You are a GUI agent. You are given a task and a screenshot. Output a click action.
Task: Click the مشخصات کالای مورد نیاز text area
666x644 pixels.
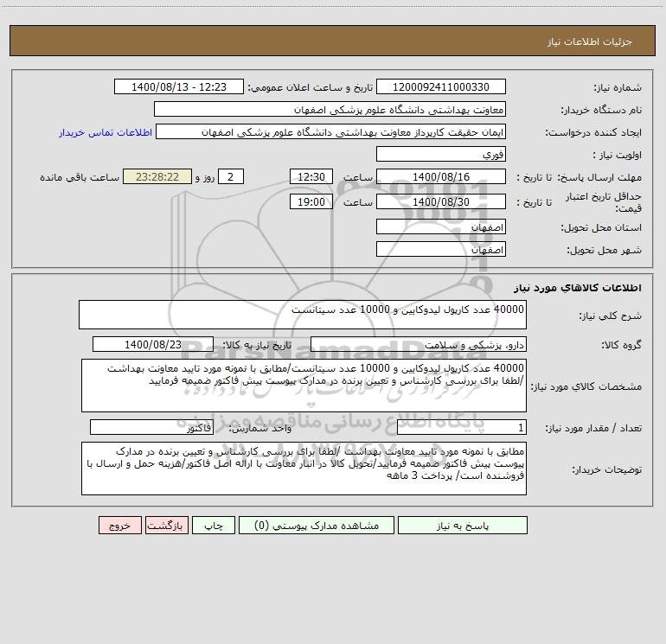304,386
